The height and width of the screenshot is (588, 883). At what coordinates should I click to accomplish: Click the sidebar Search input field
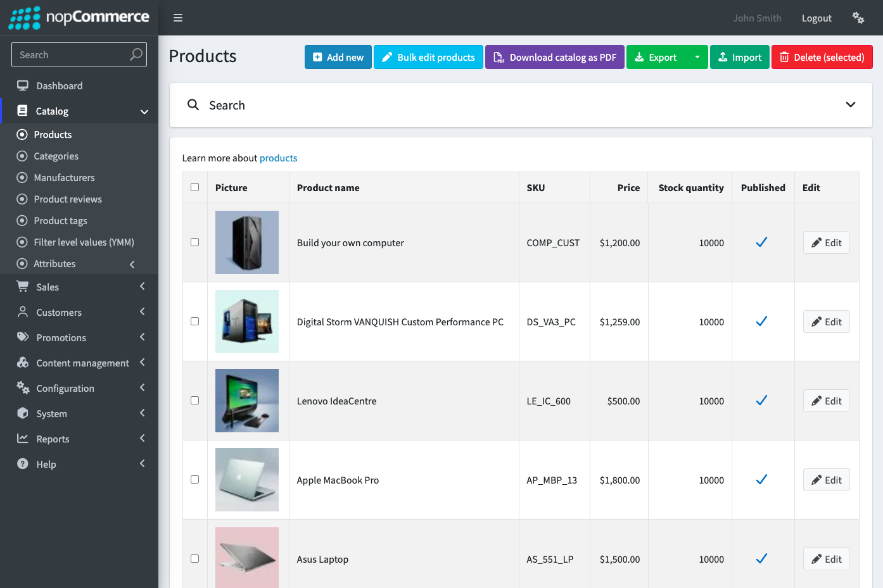point(70,54)
